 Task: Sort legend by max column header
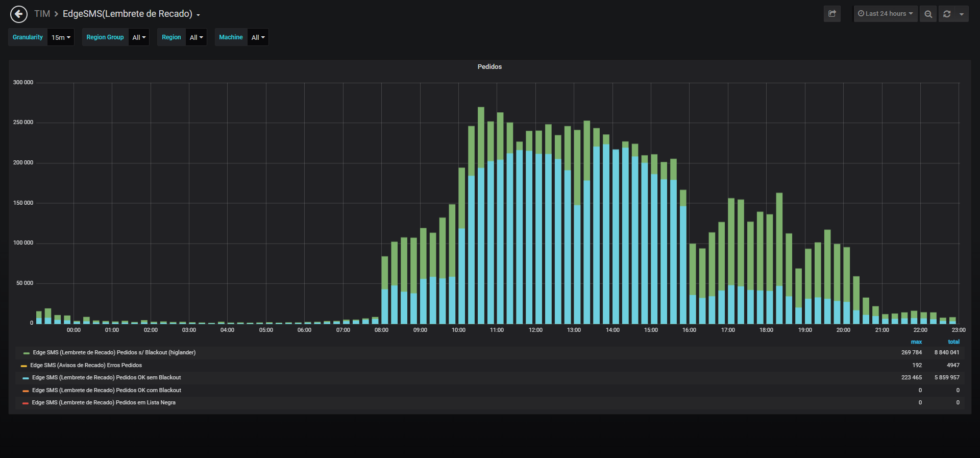coord(916,342)
